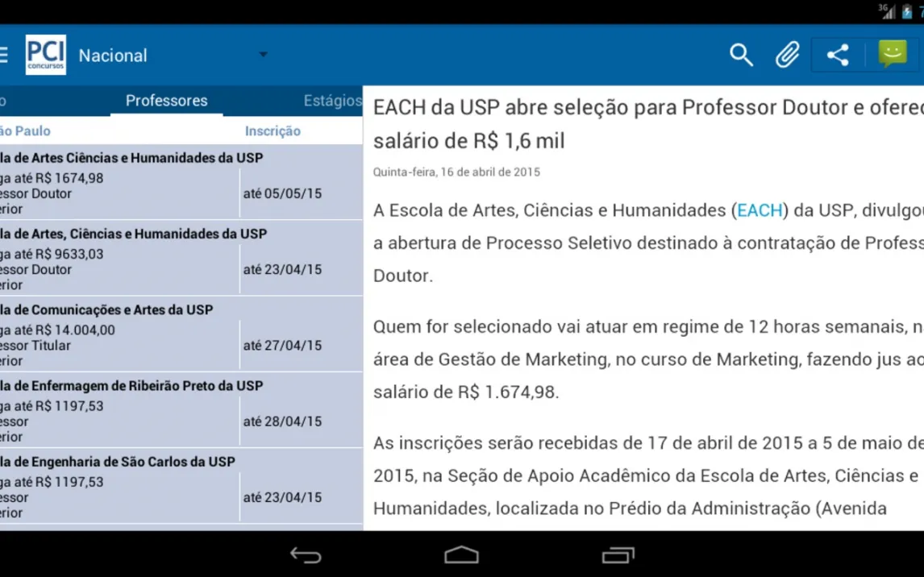
Task: Switch to the Estágios tab
Action: pyautogui.click(x=332, y=101)
